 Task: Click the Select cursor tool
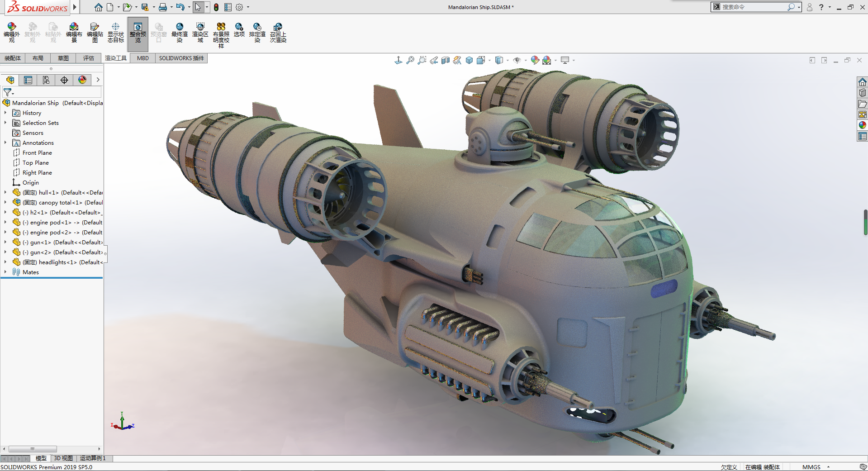(x=198, y=7)
